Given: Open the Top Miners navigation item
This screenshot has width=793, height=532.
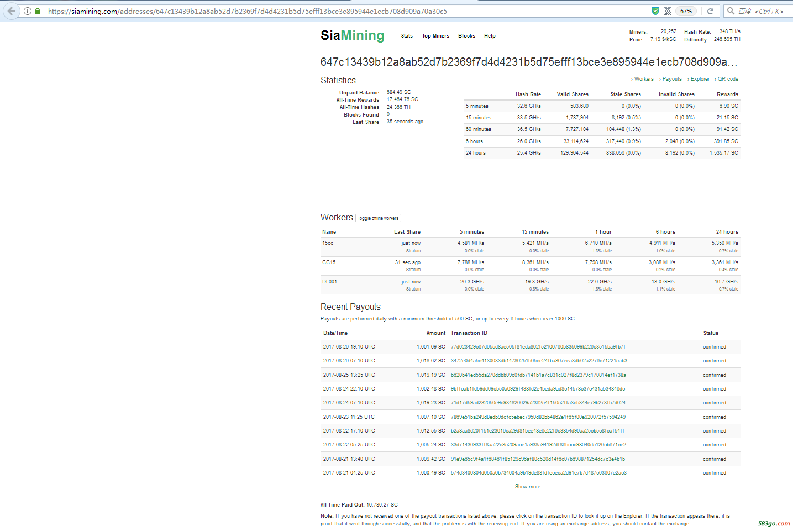Looking at the screenshot, I should 435,36.
